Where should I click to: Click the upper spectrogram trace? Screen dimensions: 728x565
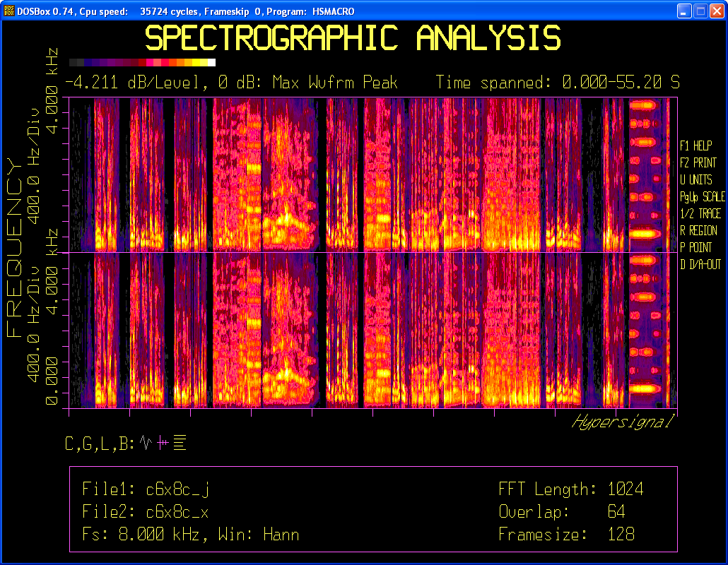(372, 175)
